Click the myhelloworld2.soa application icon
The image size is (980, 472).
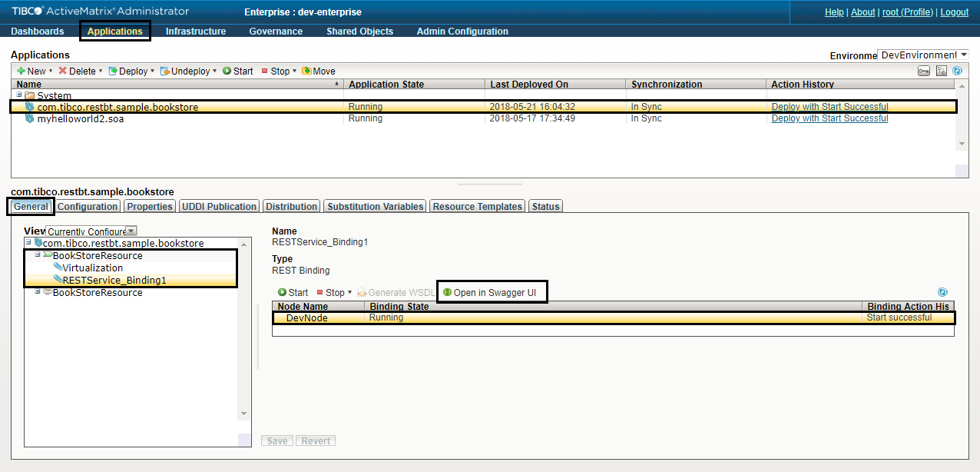coord(30,118)
